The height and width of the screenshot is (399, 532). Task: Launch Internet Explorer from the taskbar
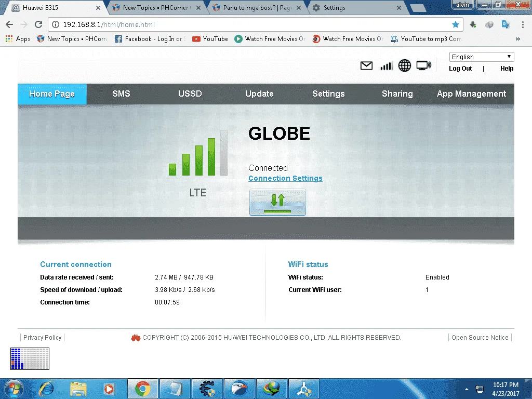(x=46, y=389)
